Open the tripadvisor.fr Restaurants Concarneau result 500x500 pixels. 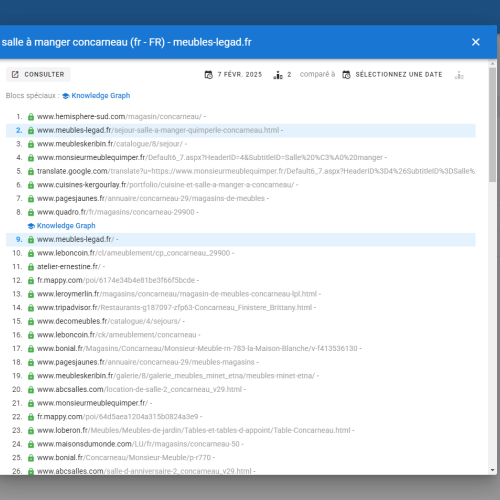pos(176,307)
